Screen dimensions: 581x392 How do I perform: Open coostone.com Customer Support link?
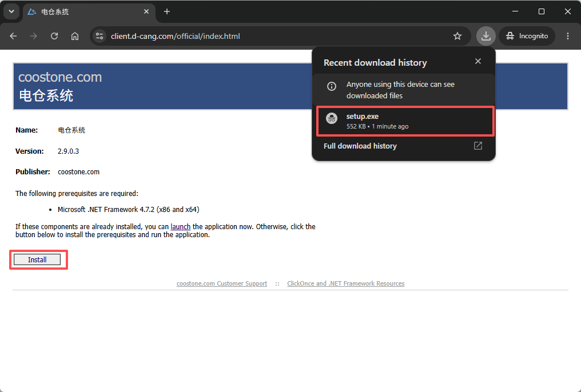click(221, 283)
